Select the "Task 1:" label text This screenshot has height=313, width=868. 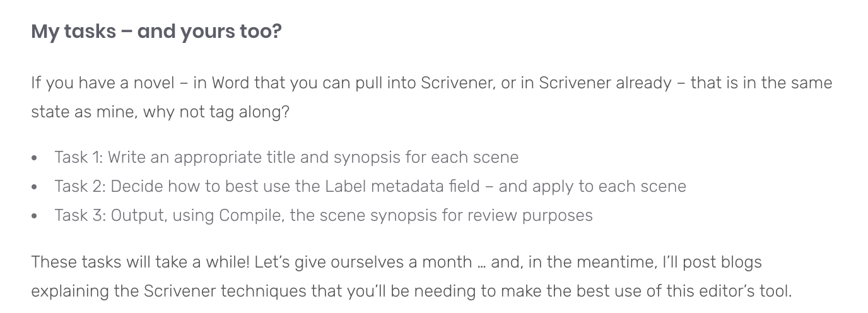click(78, 157)
